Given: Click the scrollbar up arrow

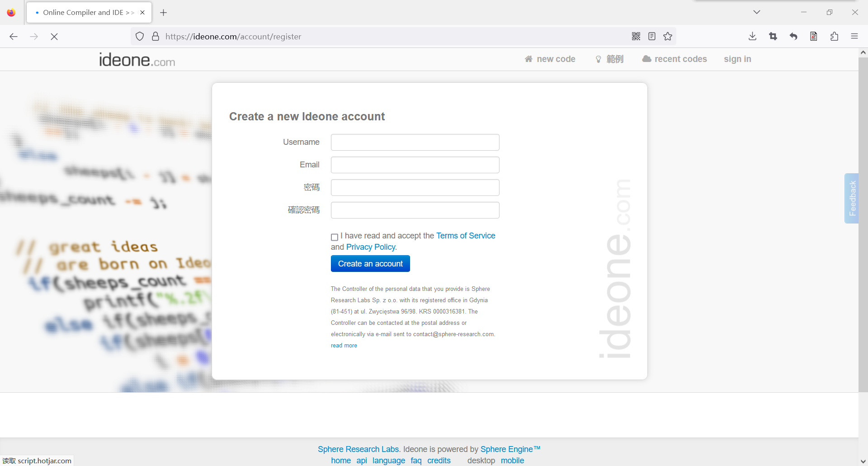Looking at the screenshot, I should click(x=863, y=52).
